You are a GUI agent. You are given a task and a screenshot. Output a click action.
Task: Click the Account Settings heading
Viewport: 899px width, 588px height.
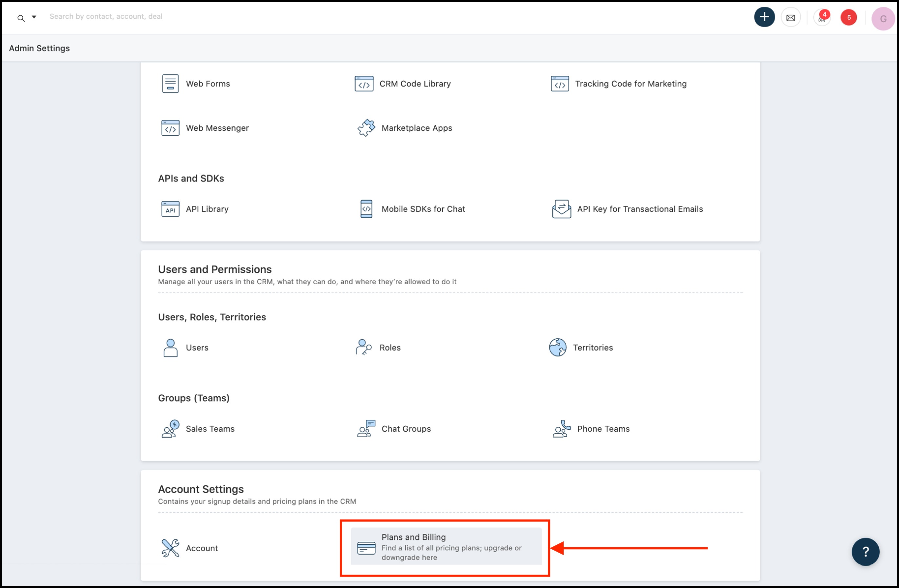[x=201, y=489]
